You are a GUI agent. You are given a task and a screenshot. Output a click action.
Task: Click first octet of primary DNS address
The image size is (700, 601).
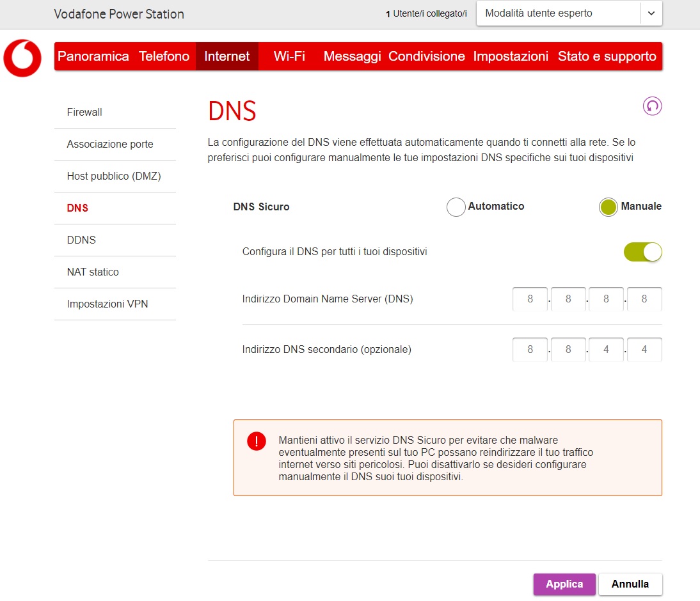tap(530, 299)
